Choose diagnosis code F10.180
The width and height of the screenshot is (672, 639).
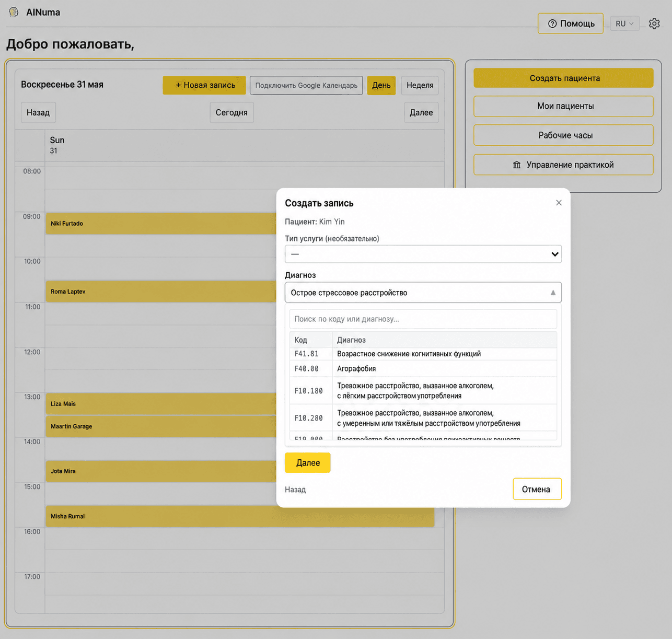pyautogui.click(x=423, y=391)
